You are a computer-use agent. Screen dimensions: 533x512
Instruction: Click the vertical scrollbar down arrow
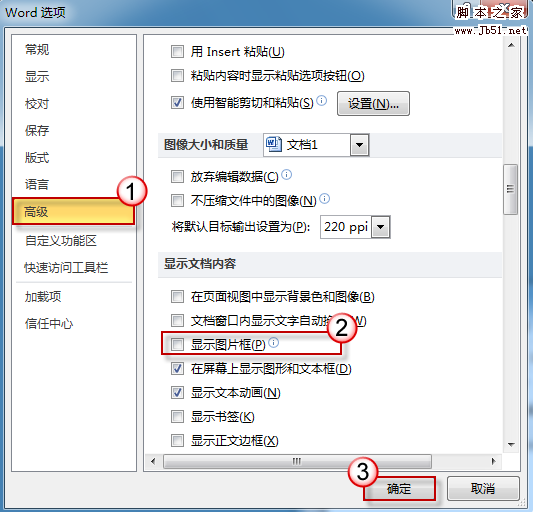click(511, 444)
